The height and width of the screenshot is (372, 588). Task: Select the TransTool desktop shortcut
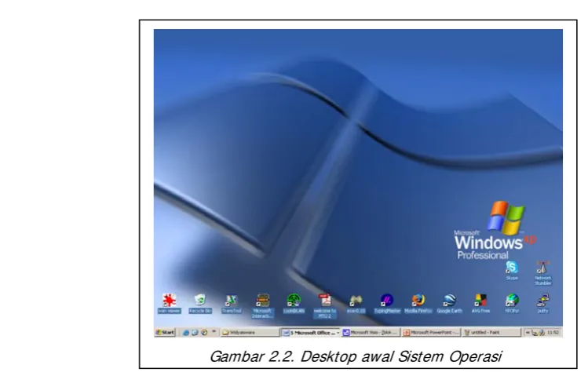[232, 304]
